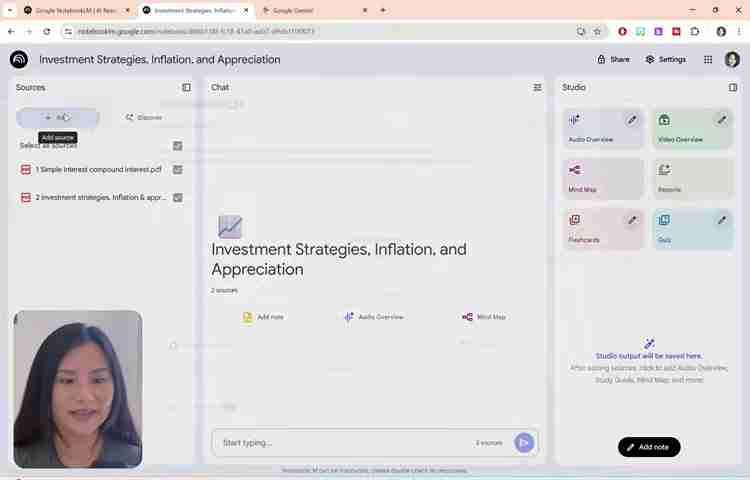This screenshot has width=750, height=480.
Task: View site information icon in address bar
Action: point(68,32)
